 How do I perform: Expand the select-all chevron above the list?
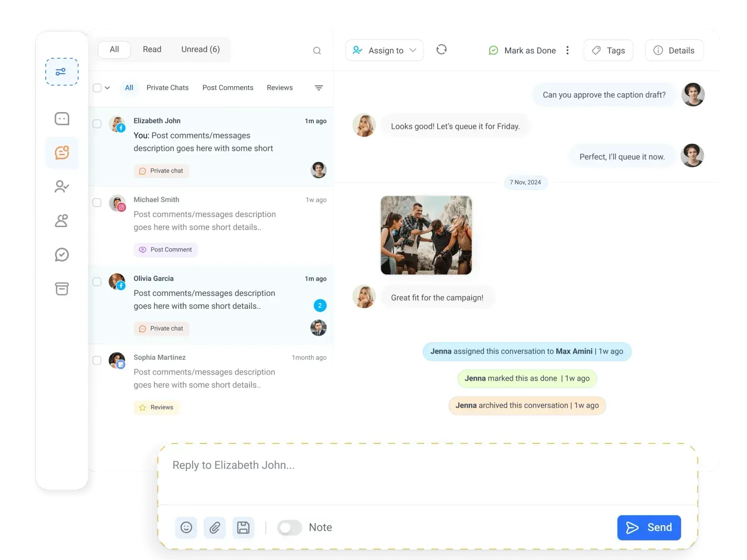pos(108,88)
